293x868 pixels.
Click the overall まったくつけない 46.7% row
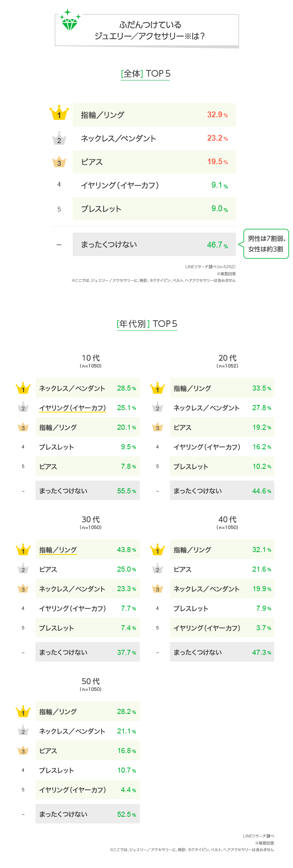coord(154,244)
